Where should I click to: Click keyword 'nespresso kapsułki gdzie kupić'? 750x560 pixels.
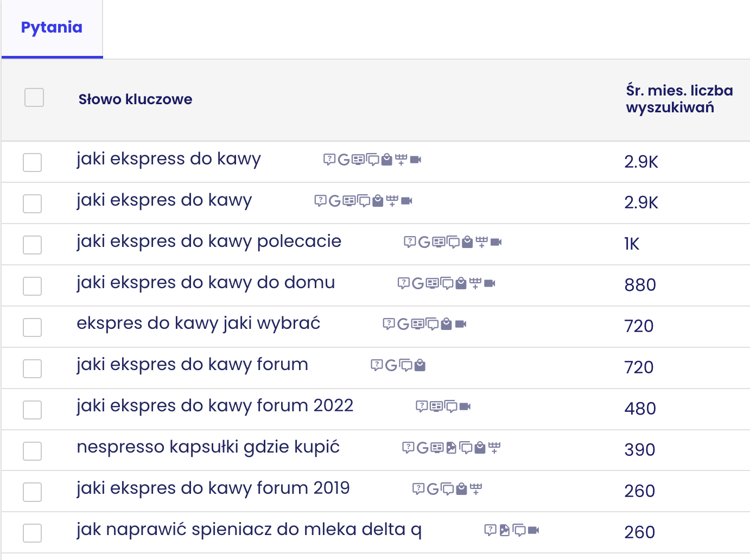pos(208,447)
